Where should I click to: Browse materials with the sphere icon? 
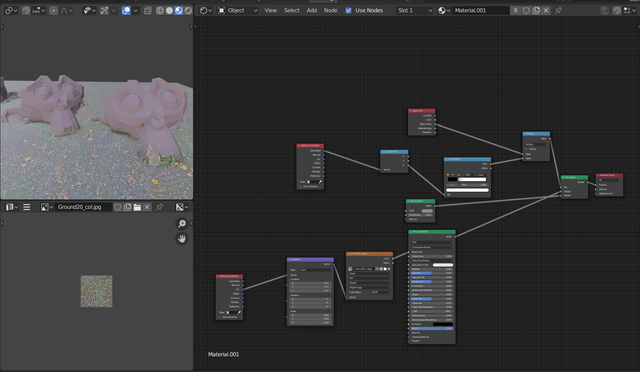coord(444,11)
